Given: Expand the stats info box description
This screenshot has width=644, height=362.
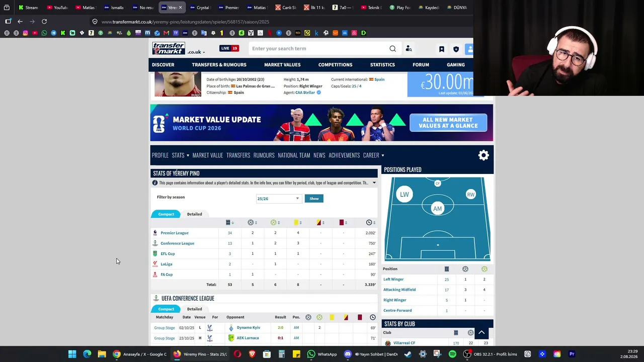Looking at the screenshot, I should click(374, 183).
